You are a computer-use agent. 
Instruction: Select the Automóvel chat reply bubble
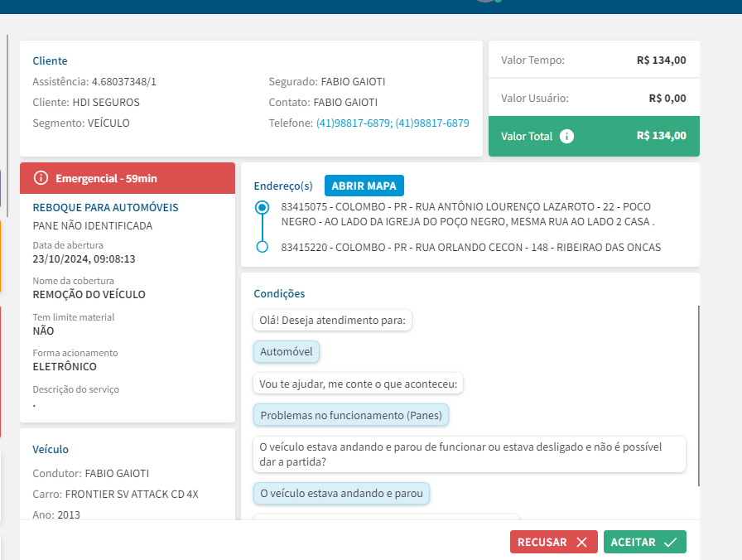pyautogui.click(x=286, y=351)
